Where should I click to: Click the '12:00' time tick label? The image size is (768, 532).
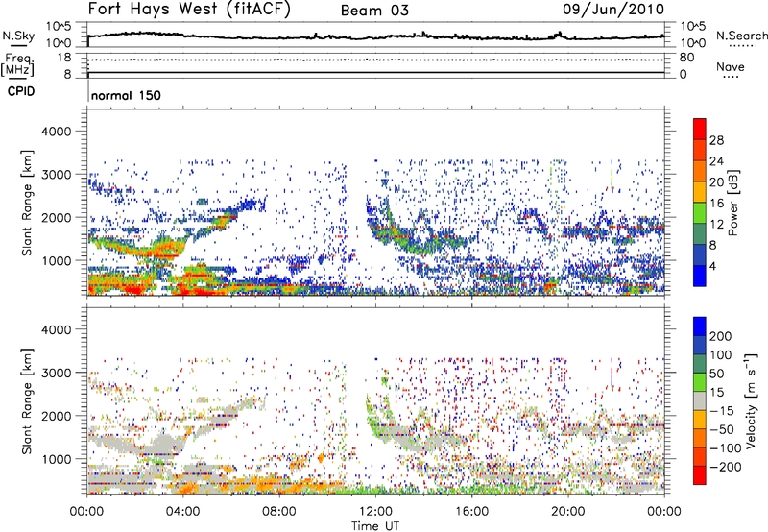coord(375,512)
